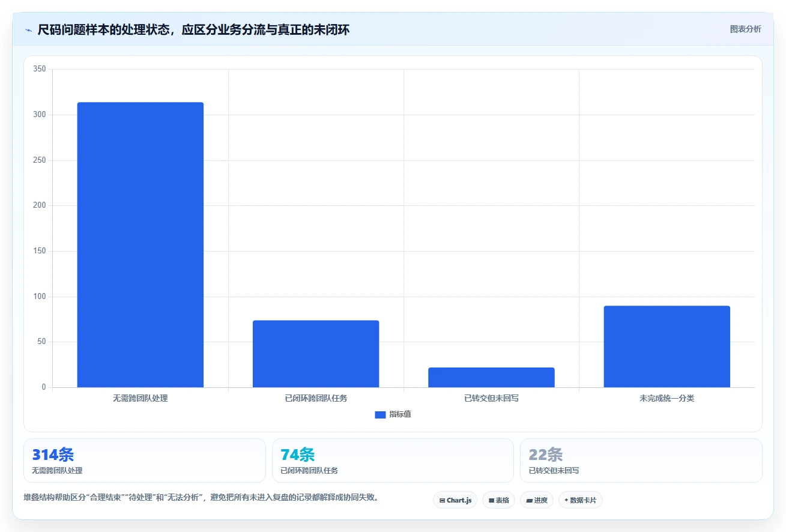The width and height of the screenshot is (786, 532).
Task: Click the 进度 tag chip
Action: [536, 500]
